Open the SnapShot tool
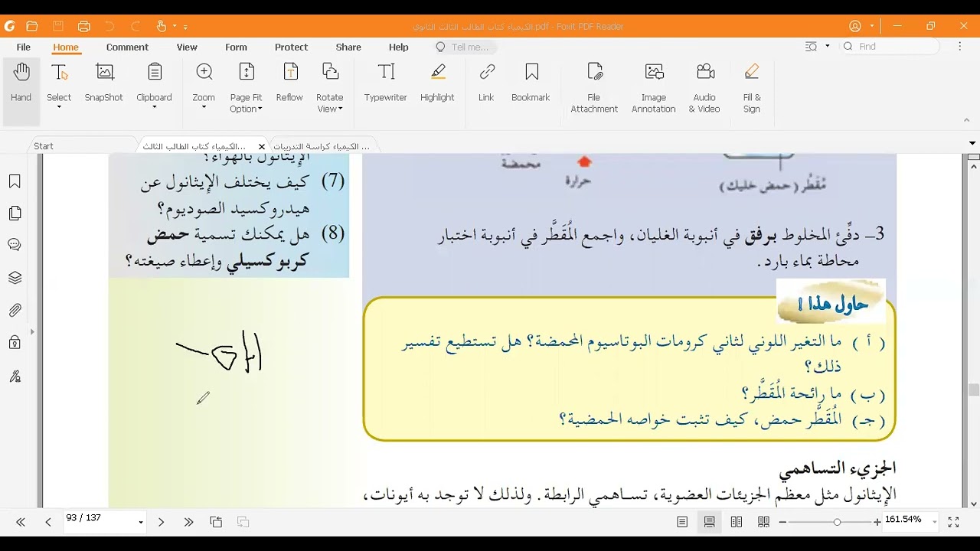The width and height of the screenshot is (980, 551). click(x=103, y=83)
